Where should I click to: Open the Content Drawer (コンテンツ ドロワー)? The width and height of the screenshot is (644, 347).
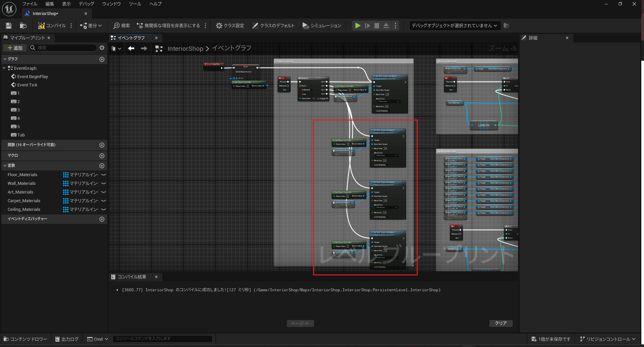tap(25, 339)
